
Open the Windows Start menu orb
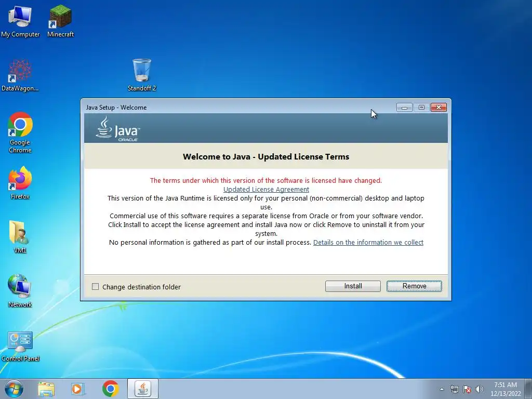point(14,389)
